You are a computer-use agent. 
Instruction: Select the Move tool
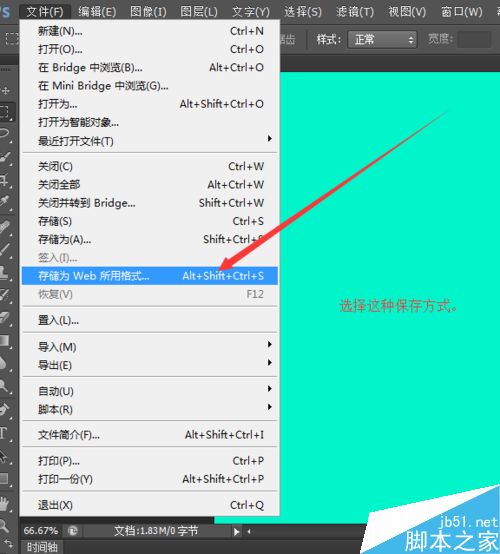5,91
